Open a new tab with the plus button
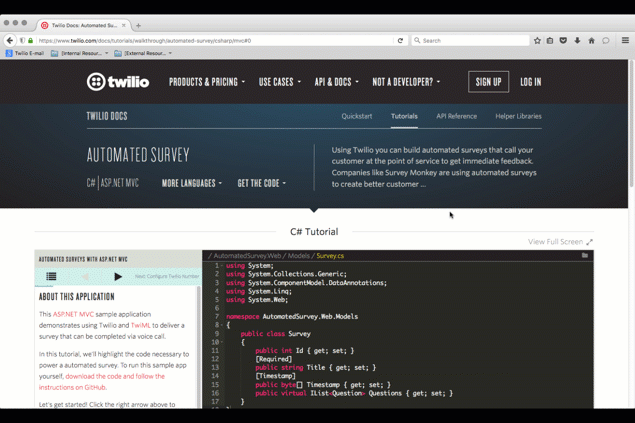 139,26
